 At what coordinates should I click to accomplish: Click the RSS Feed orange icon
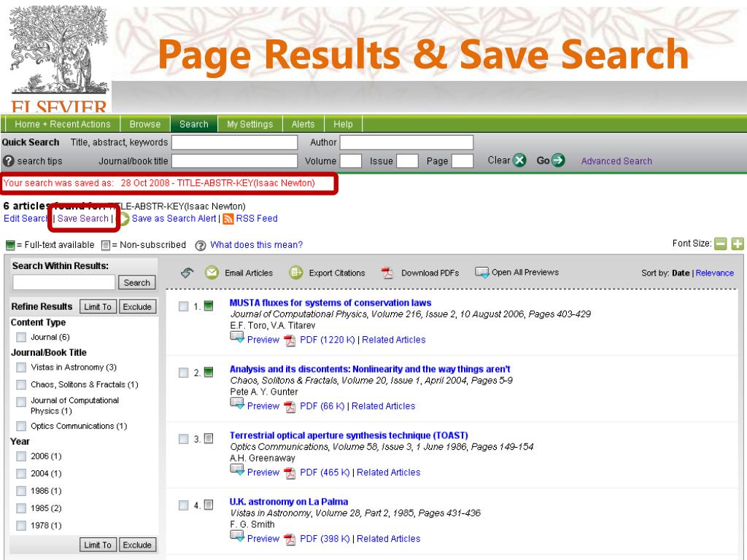[228, 219]
